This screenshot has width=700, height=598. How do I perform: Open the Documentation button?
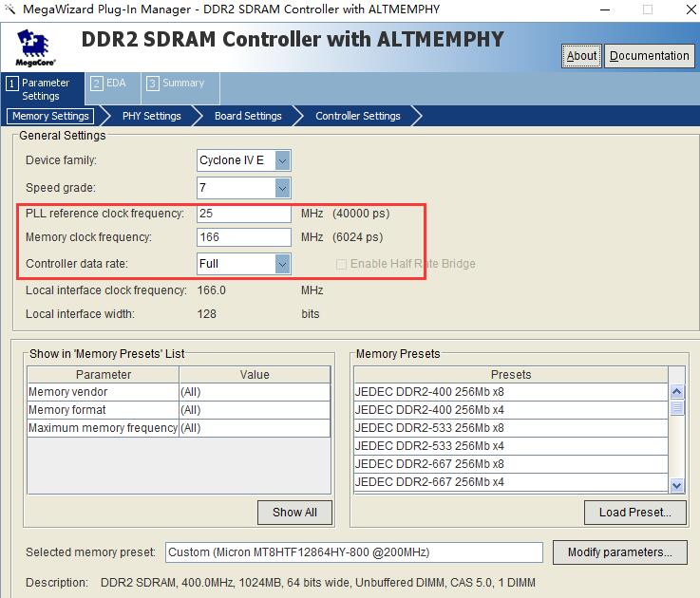pyautogui.click(x=649, y=56)
